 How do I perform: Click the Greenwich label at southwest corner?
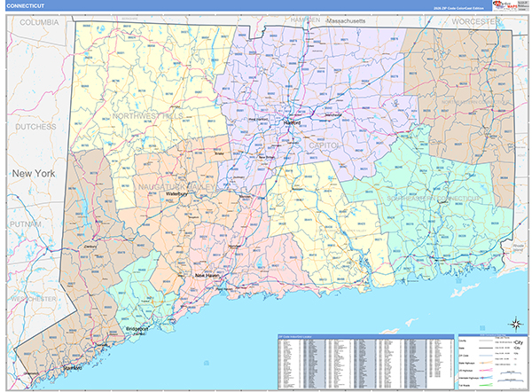point(31,373)
